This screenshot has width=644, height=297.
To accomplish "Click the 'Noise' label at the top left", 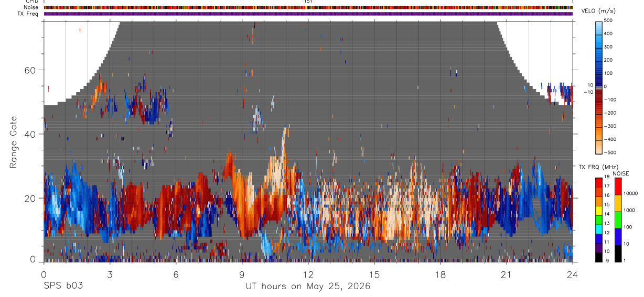I will [x=30, y=7].
